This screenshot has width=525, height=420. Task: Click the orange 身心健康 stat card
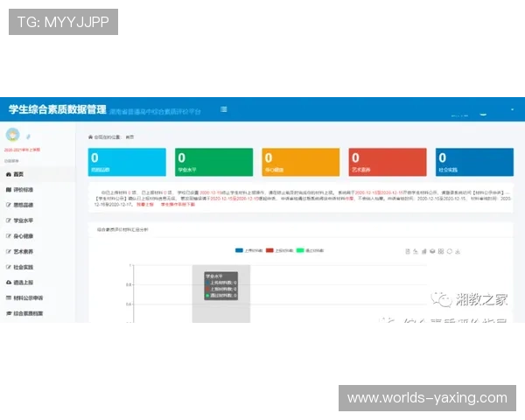pyautogui.click(x=288, y=162)
